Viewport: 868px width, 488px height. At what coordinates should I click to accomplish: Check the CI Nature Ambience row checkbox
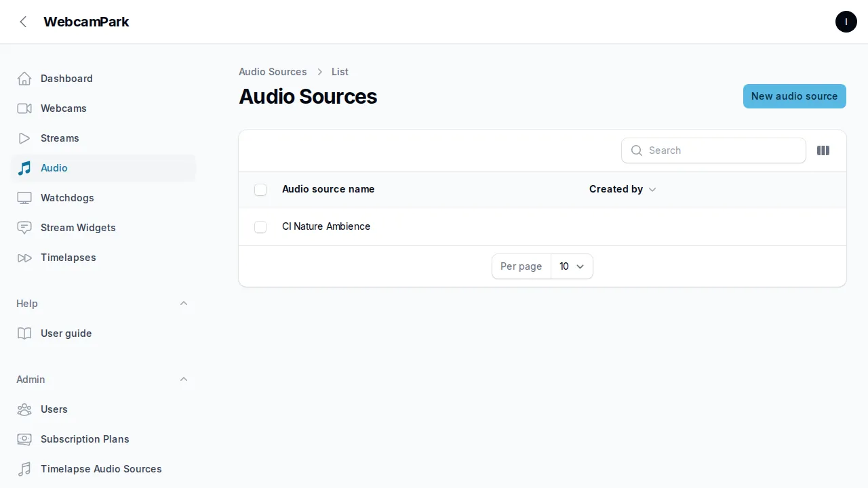(260, 227)
